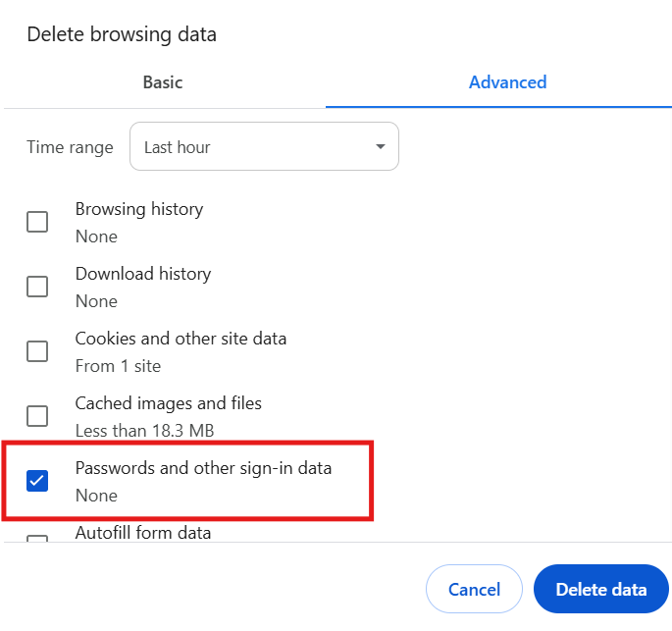Image resolution: width=672 pixels, height=631 pixels.
Task: Click the Cookies and other site data label
Action: tap(181, 339)
